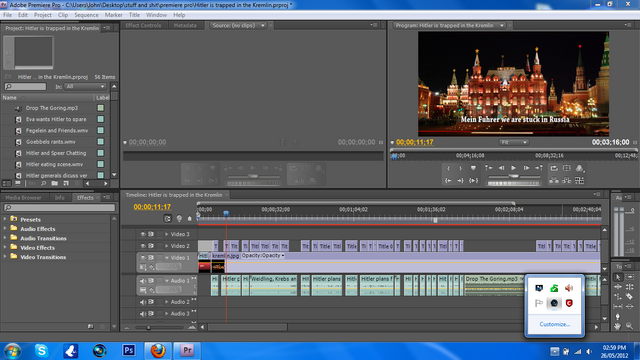The height and width of the screenshot is (360, 640).
Task: Go to Out point in Program monitor
Action: [460, 180]
